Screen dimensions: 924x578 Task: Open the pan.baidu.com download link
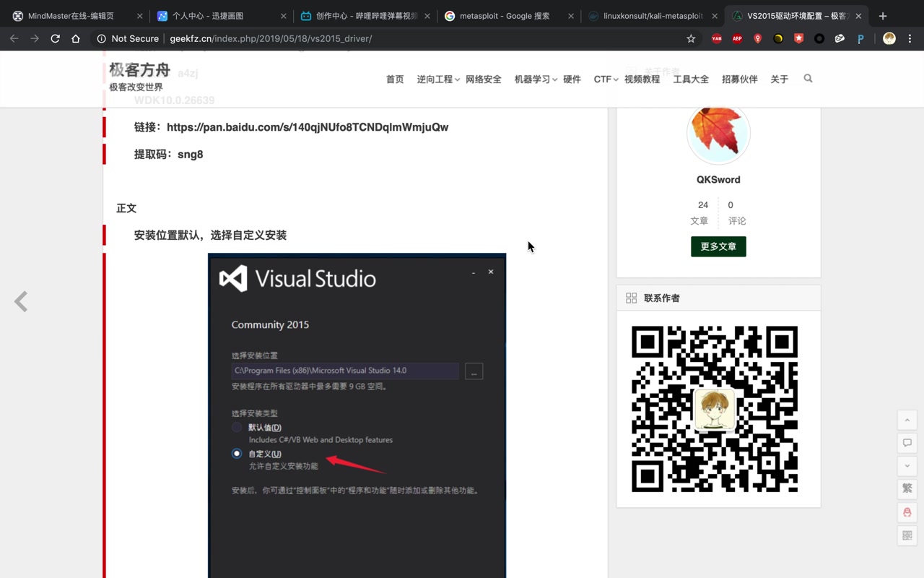pos(308,127)
